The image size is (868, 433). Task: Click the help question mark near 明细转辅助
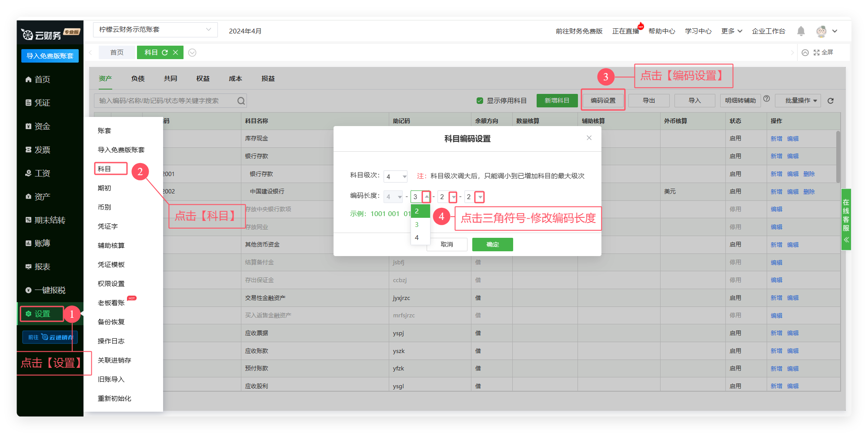tap(767, 99)
